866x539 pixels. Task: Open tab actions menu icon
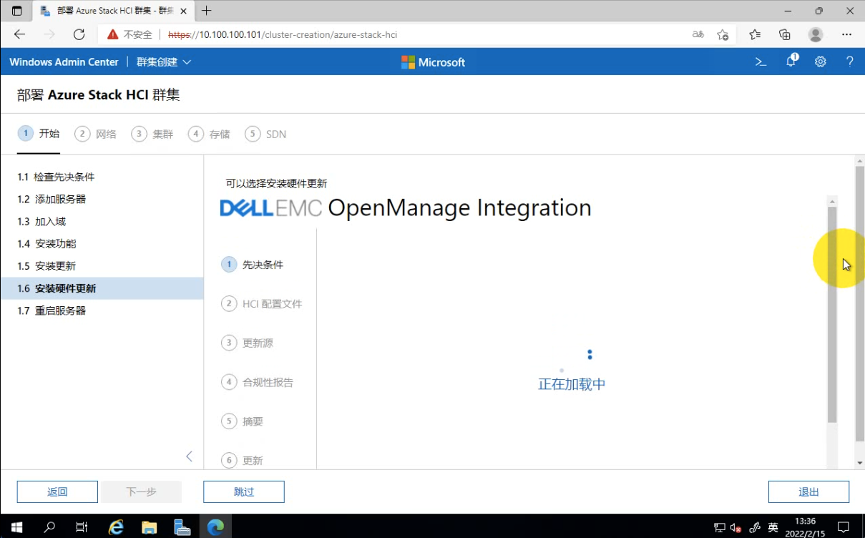point(17,10)
